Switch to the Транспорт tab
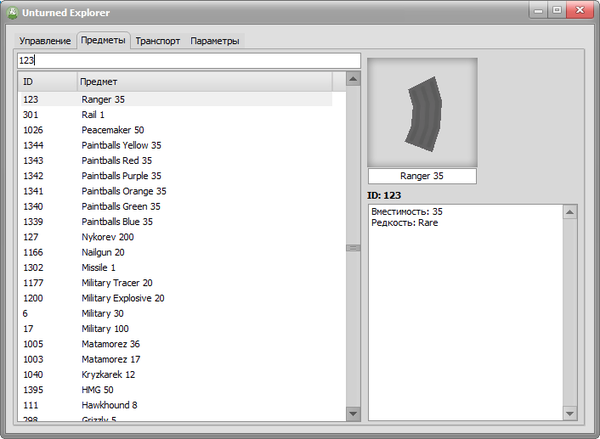The image size is (600, 439). (158, 41)
